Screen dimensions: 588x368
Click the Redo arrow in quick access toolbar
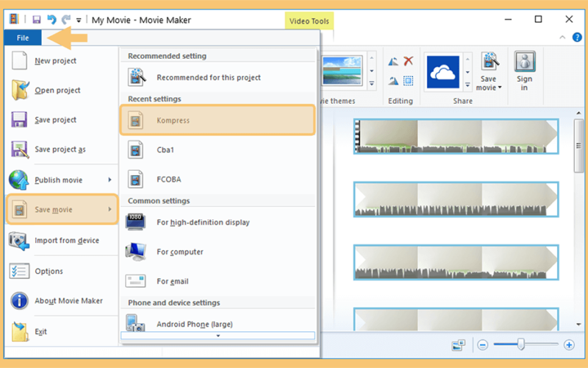pyautogui.click(x=66, y=20)
